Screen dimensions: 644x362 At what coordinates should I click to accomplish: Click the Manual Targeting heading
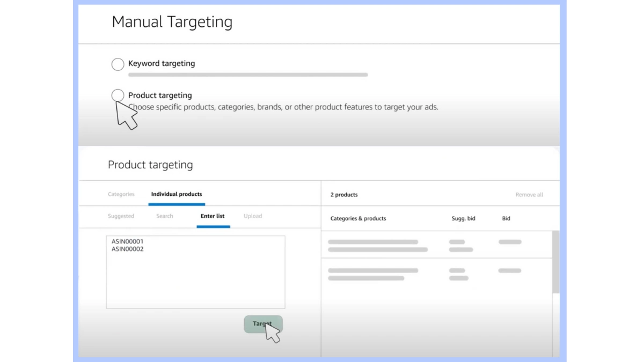pos(172,22)
